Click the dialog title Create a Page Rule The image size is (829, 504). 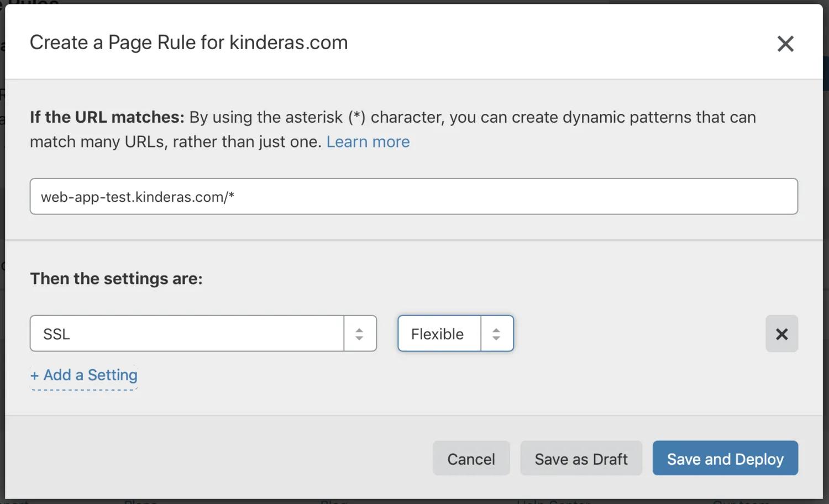tap(189, 43)
